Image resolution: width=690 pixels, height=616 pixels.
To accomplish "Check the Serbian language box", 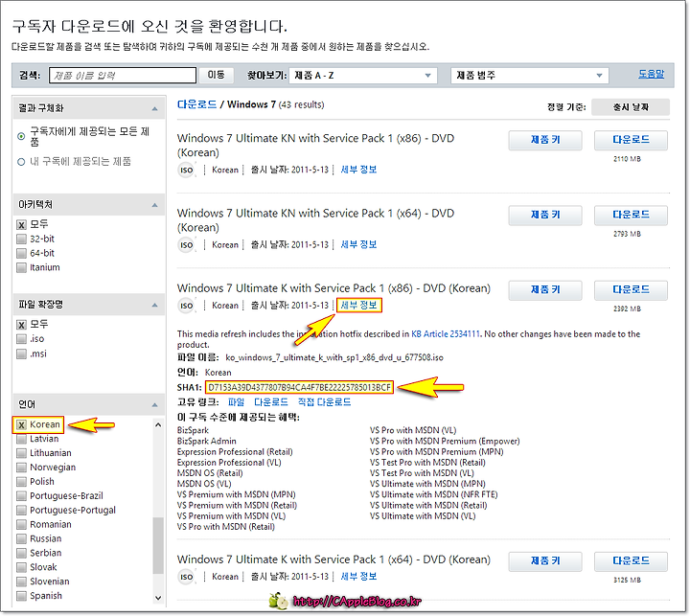I will (21, 553).
